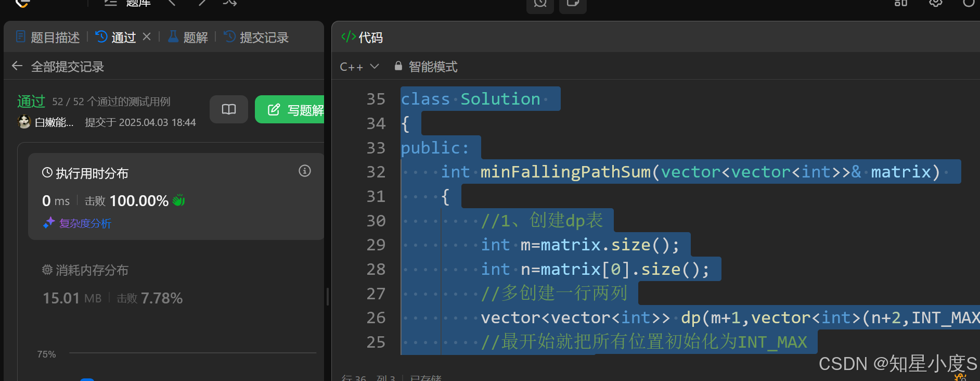The image size is (980, 381).
Task: Click the history icon on 通过 tab
Action: (x=101, y=36)
